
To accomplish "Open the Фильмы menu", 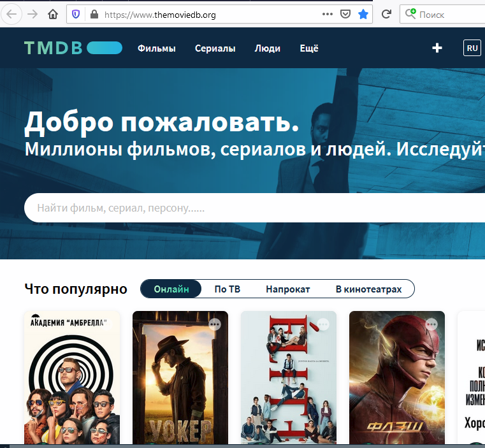I will [x=157, y=48].
